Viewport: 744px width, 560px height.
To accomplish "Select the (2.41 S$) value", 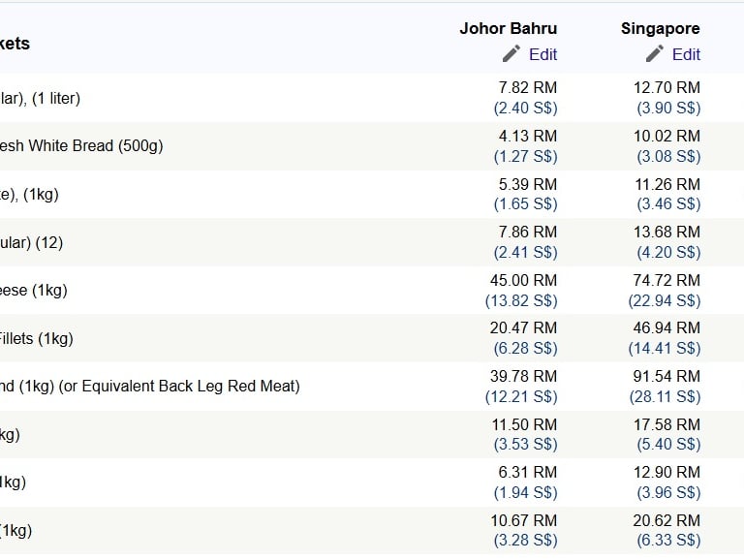I will tap(525, 253).
